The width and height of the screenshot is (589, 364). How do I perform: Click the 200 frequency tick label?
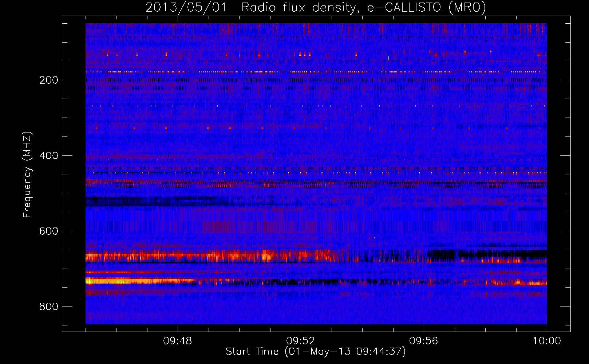click(x=49, y=80)
